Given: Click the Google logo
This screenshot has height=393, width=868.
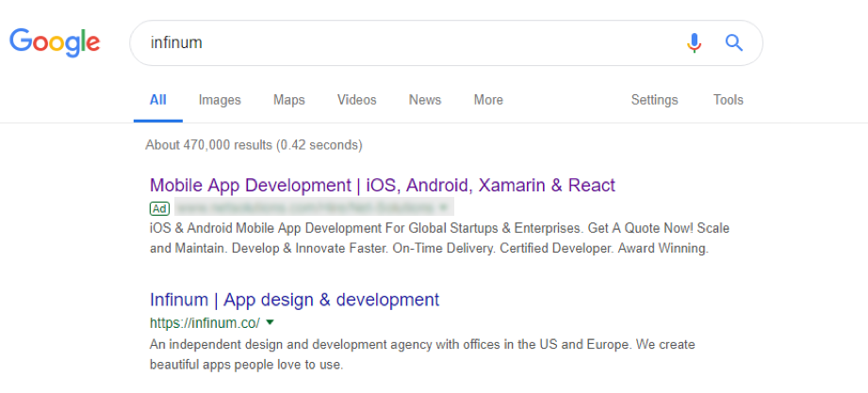Looking at the screenshot, I should [55, 42].
